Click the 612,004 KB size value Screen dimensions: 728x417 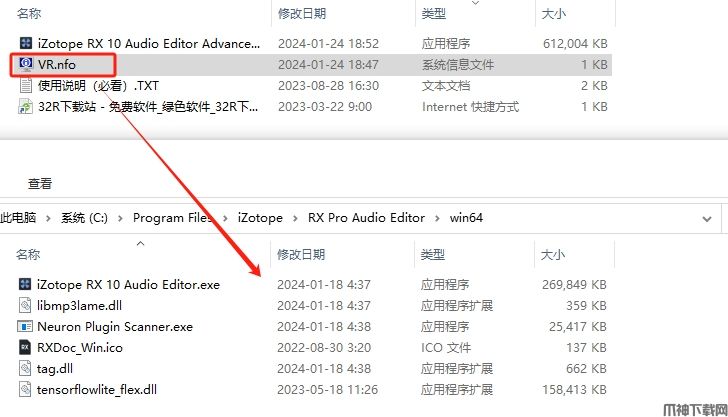(x=575, y=44)
